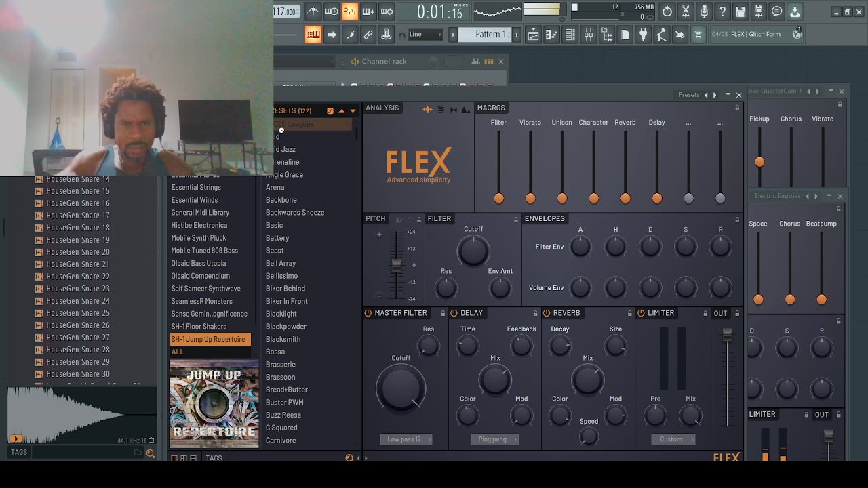868x488 pixels.
Task: Toggle the orange step-edit keyboard icon
Action: 313,35
